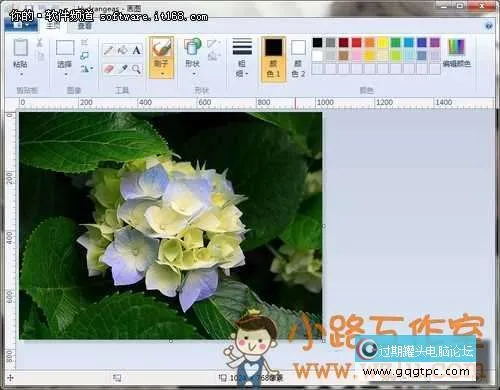
Task: Click the Copy icon below Cut
Action: tap(40, 56)
